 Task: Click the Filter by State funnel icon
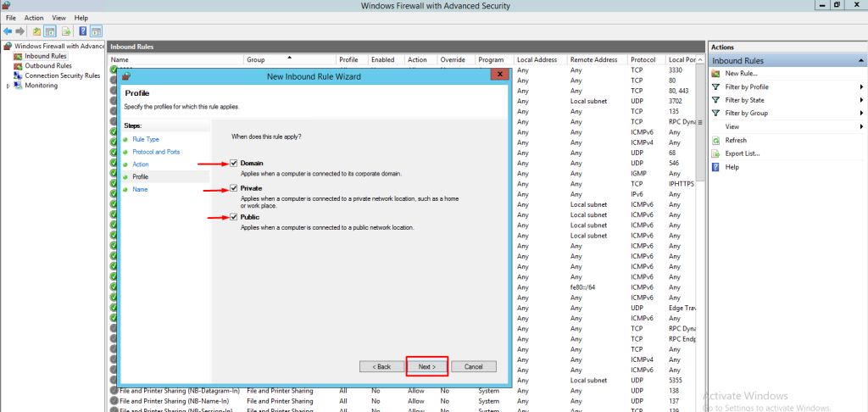click(x=716, y=100)
